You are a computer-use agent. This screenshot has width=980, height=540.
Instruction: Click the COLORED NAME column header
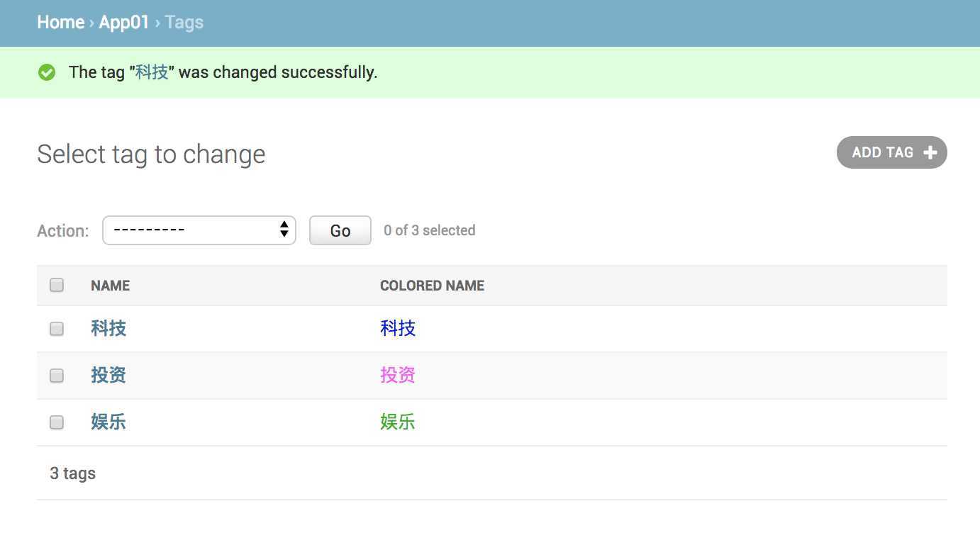coord(433,286)
